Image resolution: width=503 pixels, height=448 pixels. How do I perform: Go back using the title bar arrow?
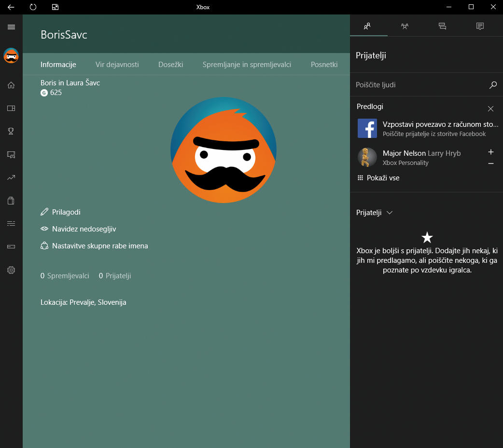click(x=11, y=7)
